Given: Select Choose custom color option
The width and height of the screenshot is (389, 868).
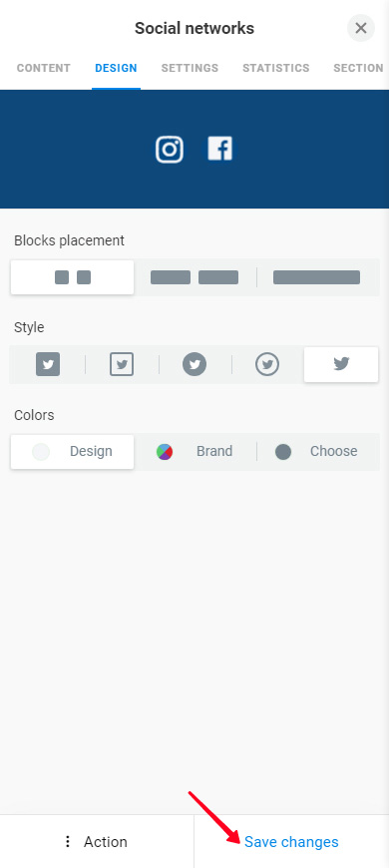Looking at the screenshot, I should (317, 452).
